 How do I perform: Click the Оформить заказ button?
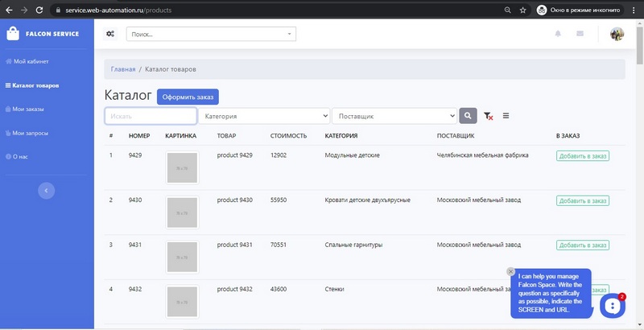pyautogui.click(x=188, y=97)
